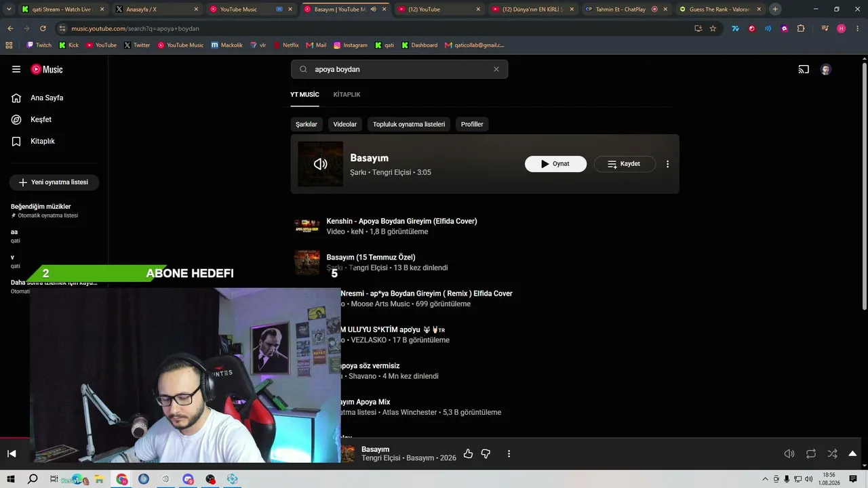
Task: Click the Kaydet button
Action: 625,164
